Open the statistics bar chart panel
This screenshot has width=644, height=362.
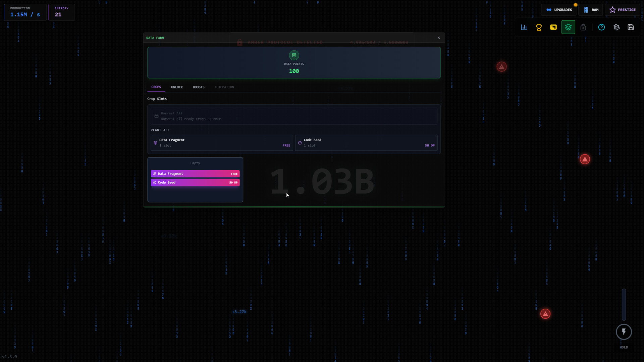[x=524, y=27]
